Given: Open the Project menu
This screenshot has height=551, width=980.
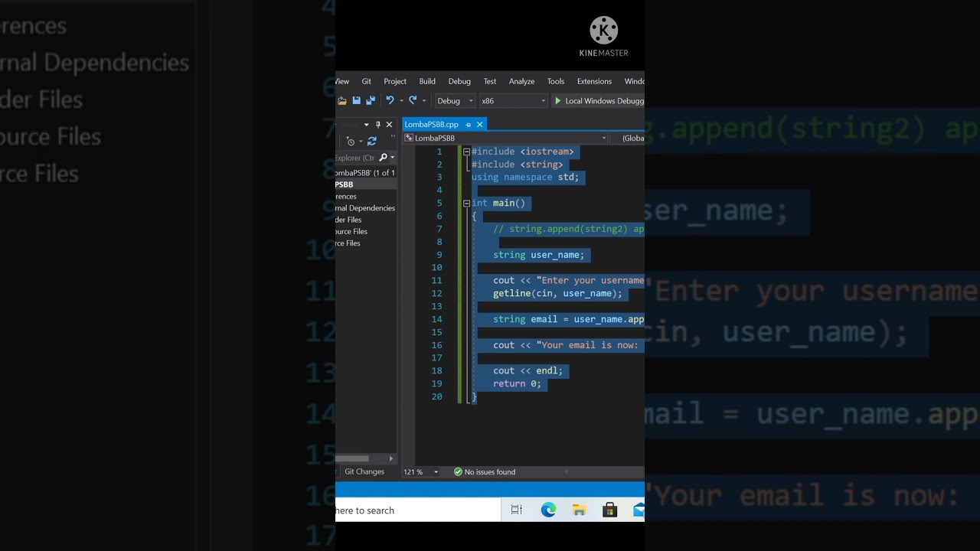Looking at the screenshot, I should tap(395, 81).
